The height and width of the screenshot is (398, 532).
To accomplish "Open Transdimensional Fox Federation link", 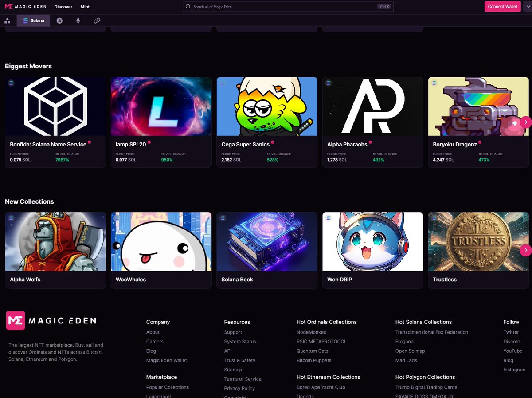I will coord(432,332).
